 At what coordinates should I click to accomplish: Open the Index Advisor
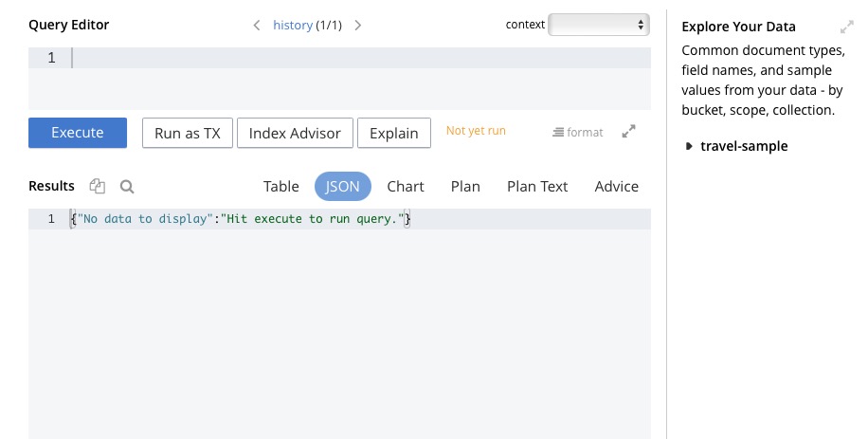pos(295,133)
